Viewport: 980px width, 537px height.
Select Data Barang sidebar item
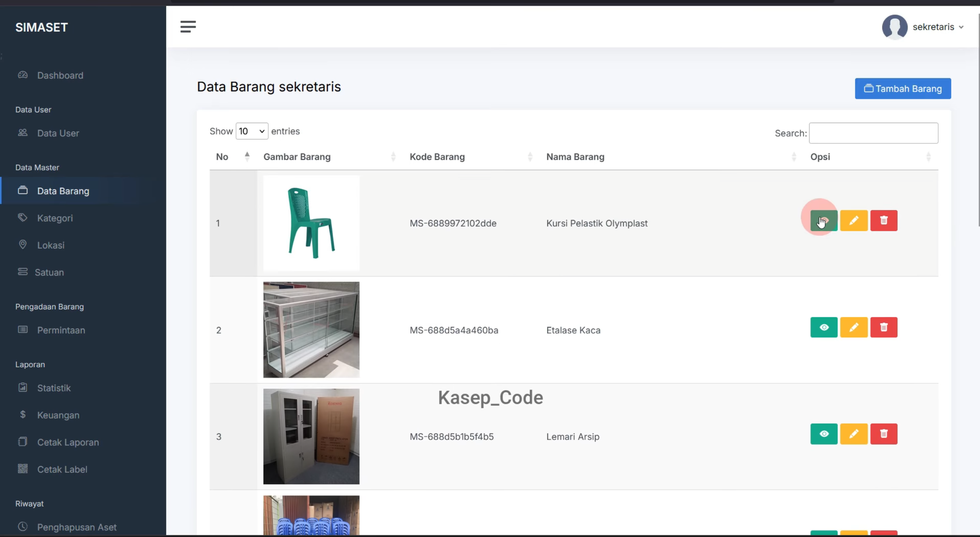point(63,191)
